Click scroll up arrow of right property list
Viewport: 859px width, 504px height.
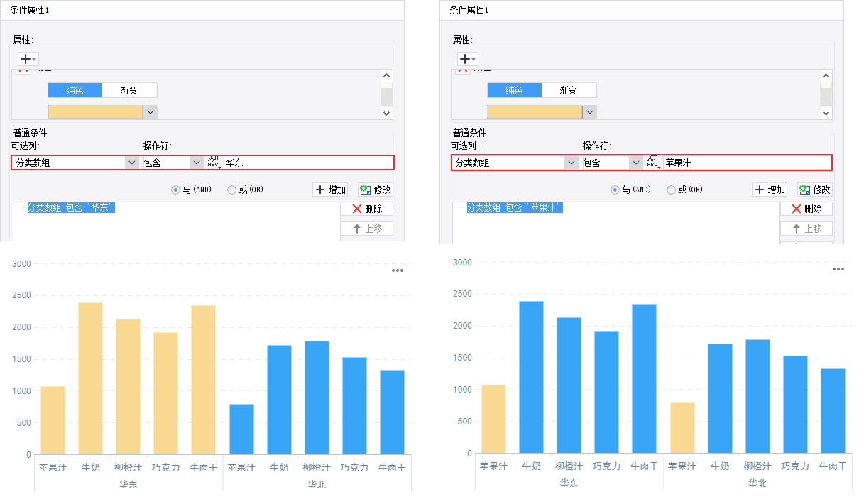pos(826,75)
